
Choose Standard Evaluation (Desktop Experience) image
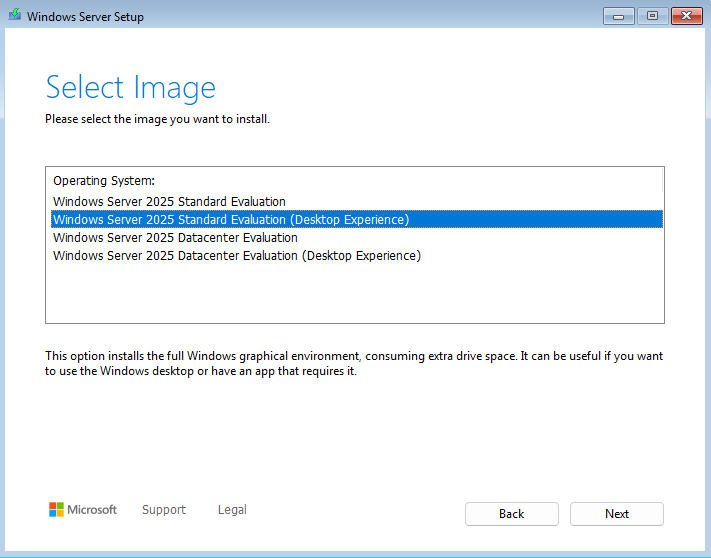[x=230, y=220]
